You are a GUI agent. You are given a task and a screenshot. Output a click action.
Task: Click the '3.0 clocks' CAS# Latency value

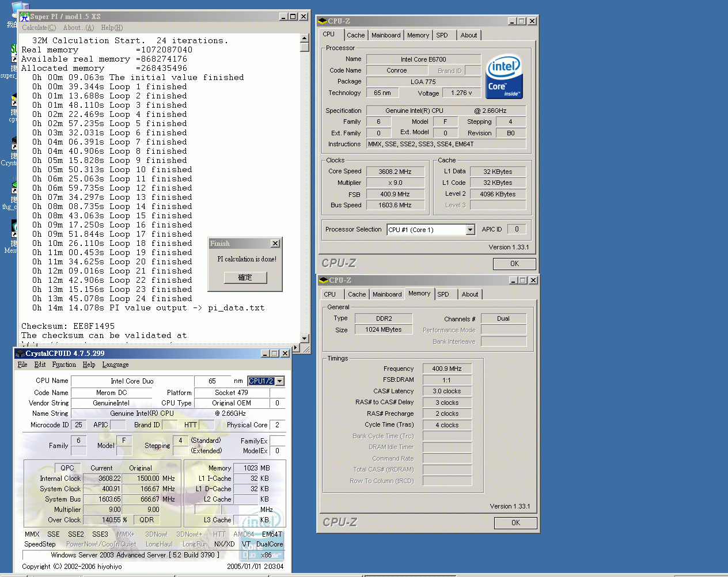click(x=447, y=391)
